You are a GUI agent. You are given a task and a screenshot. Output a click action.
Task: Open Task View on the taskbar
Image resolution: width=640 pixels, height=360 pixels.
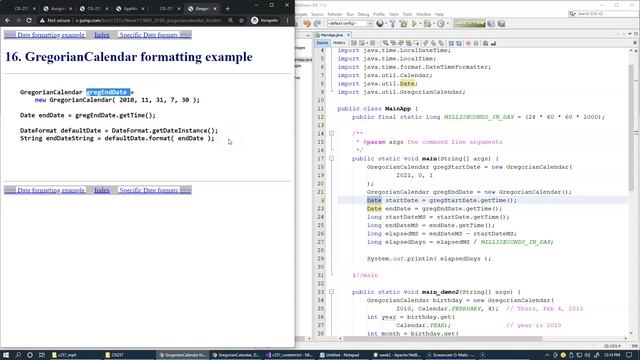[x=42, y=355]
